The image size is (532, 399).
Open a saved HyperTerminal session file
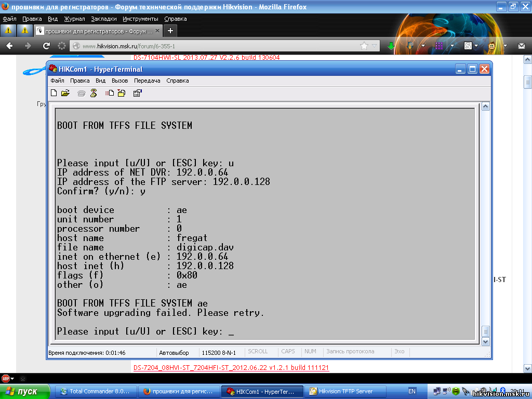coord(65,93)
